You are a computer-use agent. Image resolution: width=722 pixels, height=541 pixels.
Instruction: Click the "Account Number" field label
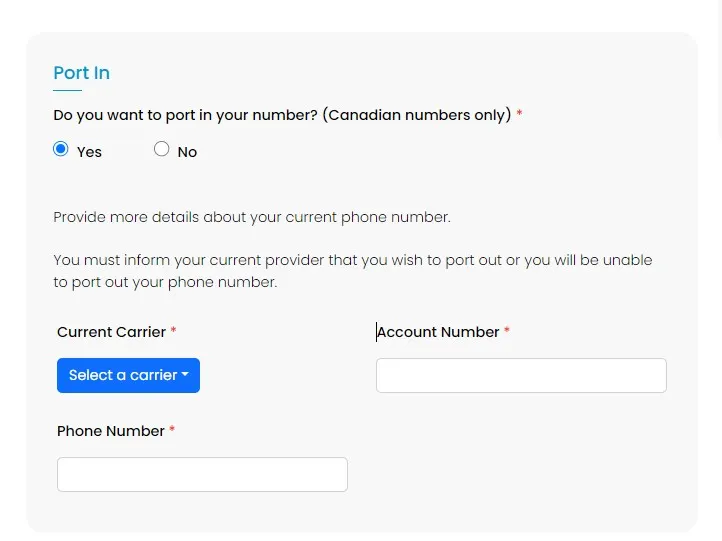[438, 332]
